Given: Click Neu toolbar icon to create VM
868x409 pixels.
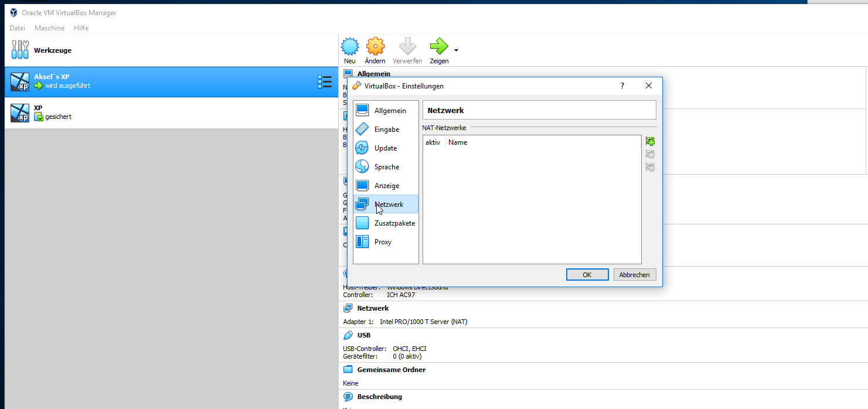Looking at the screenshot, I should pyautogui.click(x=350, y=50).
